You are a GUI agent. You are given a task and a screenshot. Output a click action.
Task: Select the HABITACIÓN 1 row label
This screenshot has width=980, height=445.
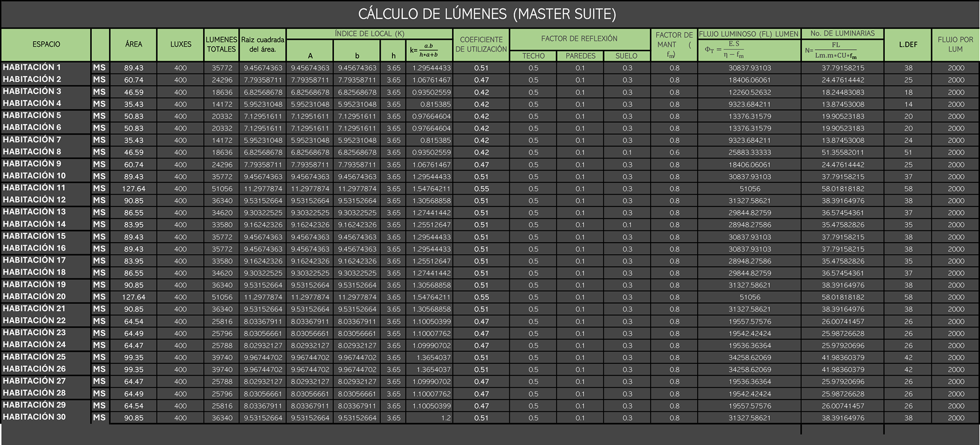click(32, 67)
